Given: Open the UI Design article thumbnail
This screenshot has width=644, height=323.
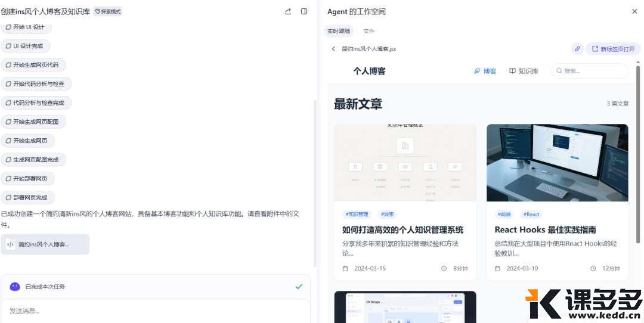Looking at the screenshot, I should click(405, 307).
